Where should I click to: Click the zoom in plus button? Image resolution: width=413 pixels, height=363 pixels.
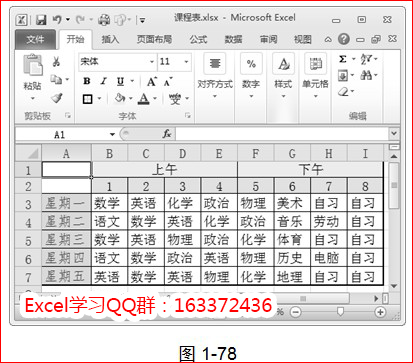[x=380, y=312]
